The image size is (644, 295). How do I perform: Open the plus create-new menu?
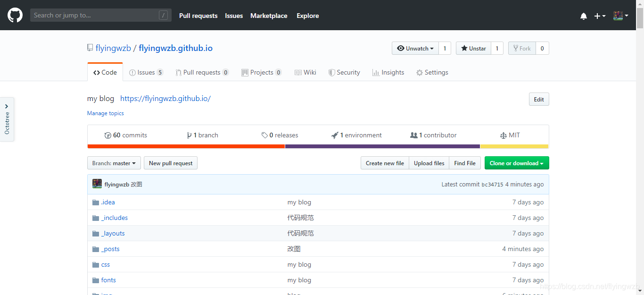pos(600,16)
